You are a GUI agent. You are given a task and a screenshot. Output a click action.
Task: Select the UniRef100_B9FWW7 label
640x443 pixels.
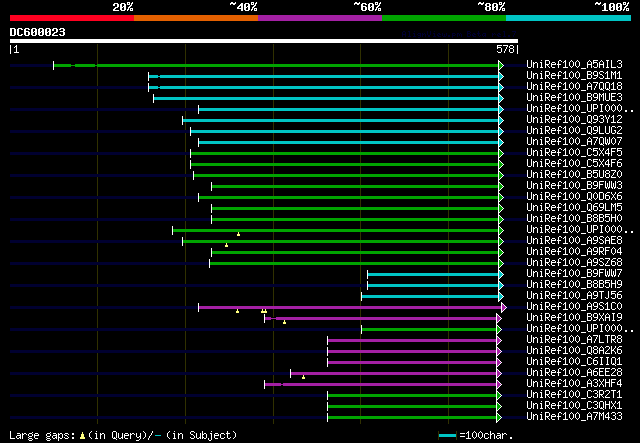[x=574, y=274]
